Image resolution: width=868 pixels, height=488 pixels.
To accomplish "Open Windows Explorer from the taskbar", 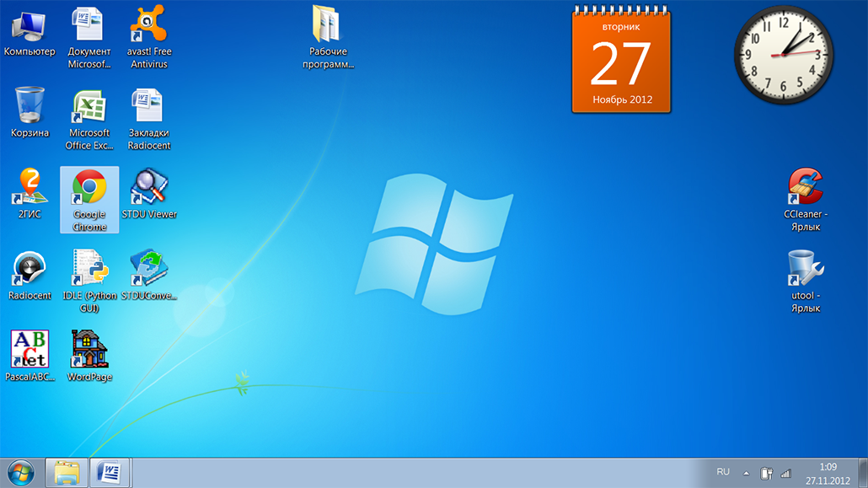I will pyautogui.click(x=67, y=473).
